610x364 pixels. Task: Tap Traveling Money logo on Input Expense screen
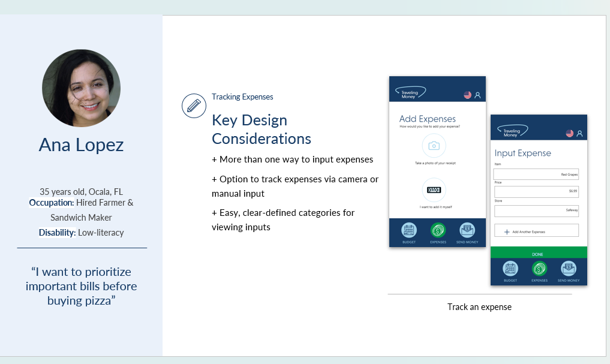512,131
